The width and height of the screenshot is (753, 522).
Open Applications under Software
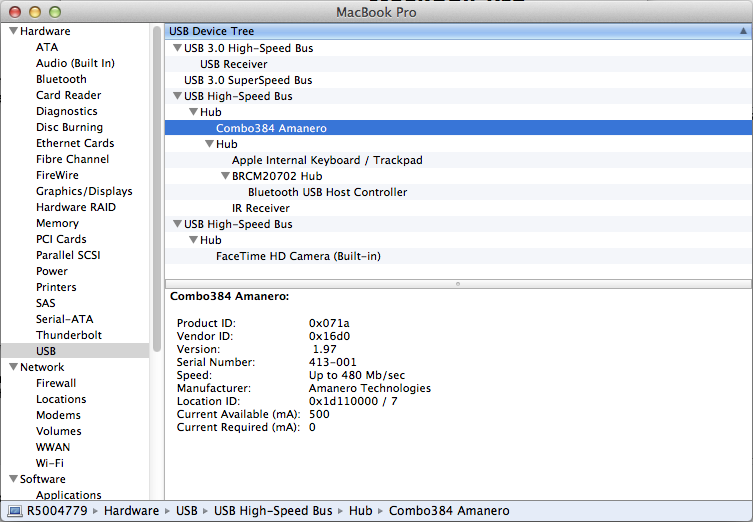pyautogui.click(x=69, y=495)
